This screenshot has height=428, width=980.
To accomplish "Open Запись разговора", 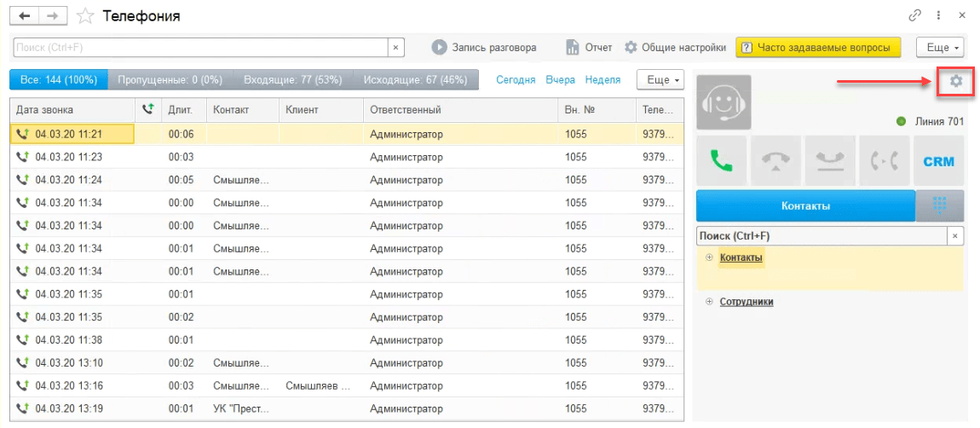I will (484, 48).
